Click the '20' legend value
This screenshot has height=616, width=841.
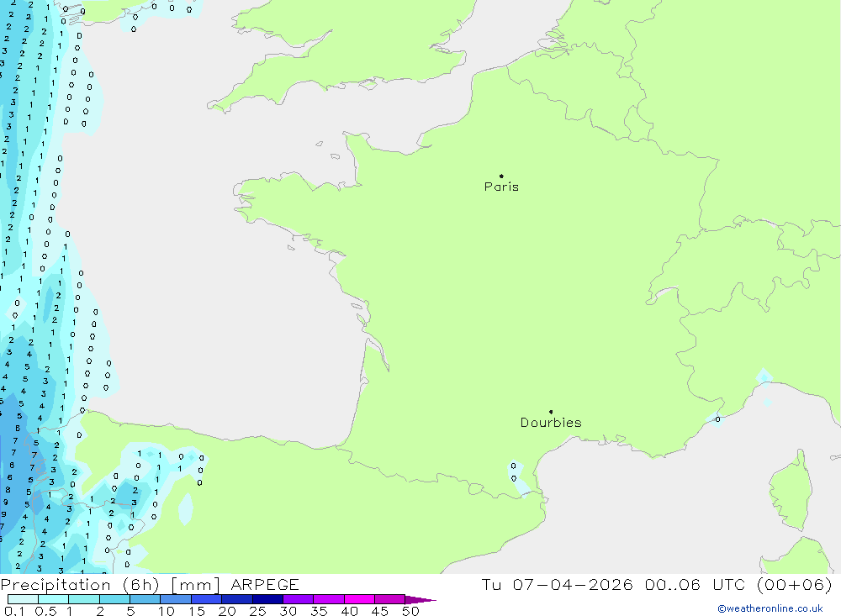point(227,611)
